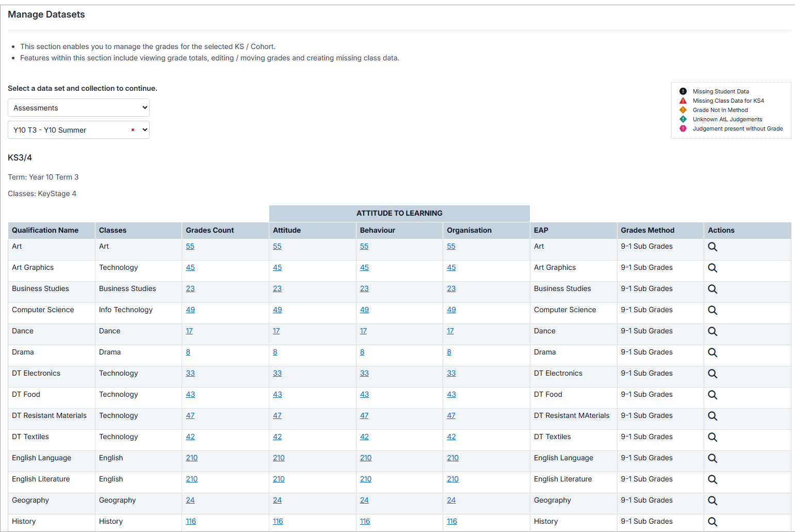Open Art Graphics grades count 45 link

click(x=190, y=267)
